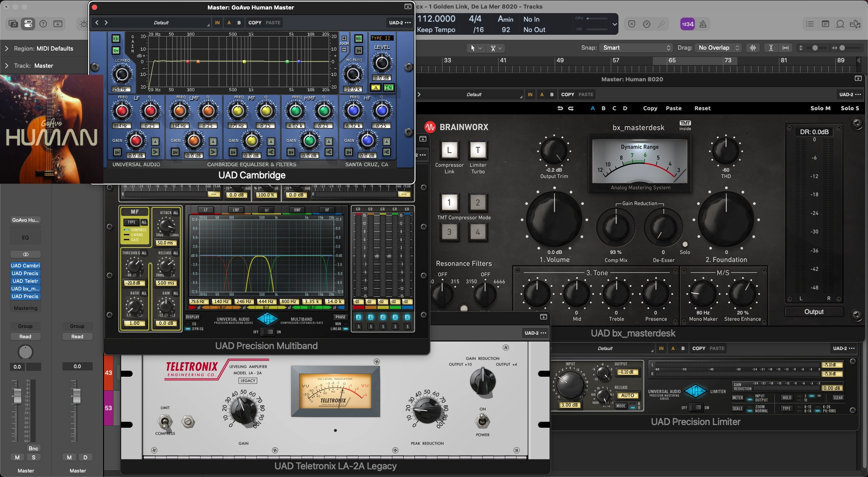Click the vertical auto zoom icon
This screenshot has height=477, width=868.
coord(771,48)
